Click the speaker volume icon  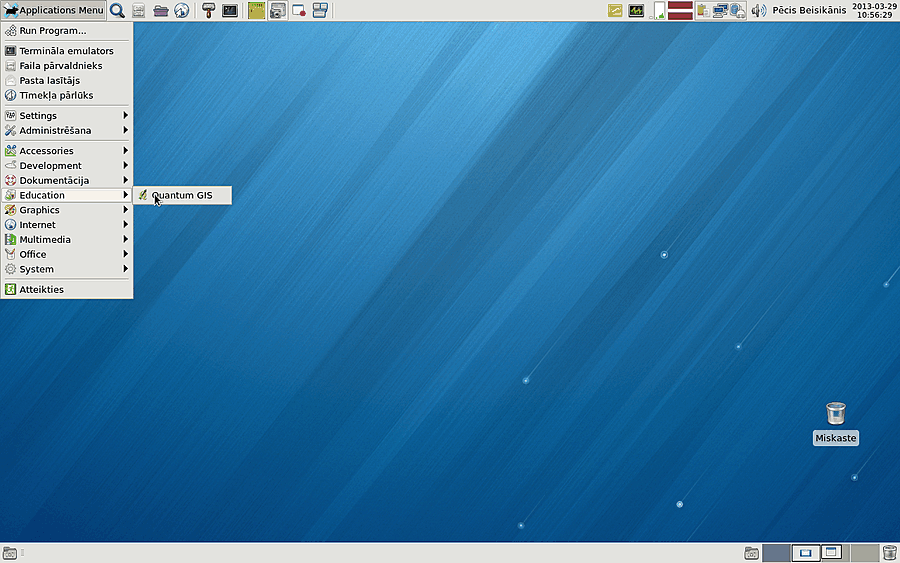[x=759, y=10]
